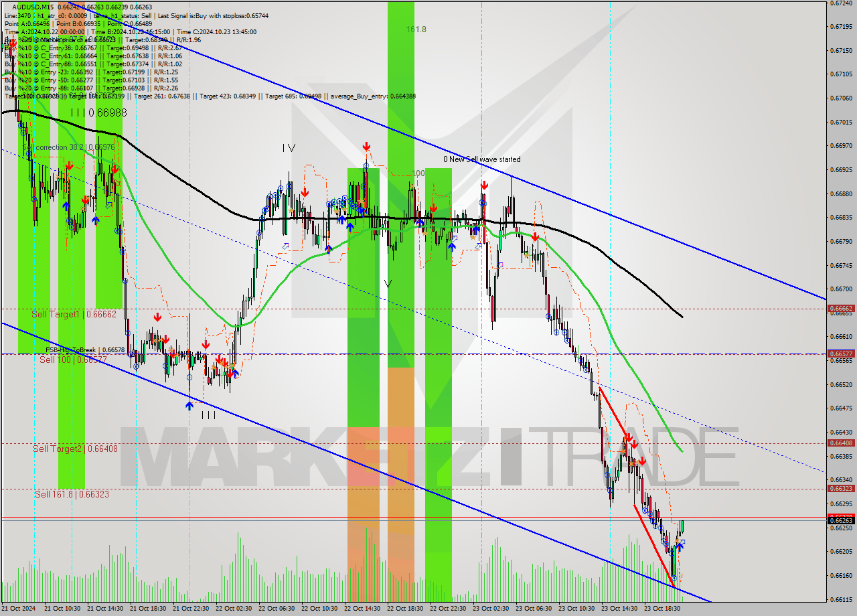Click the '23 Oct 02:30' time axis label
Screen dimensions: 857x616
click(x=490, y=609)
